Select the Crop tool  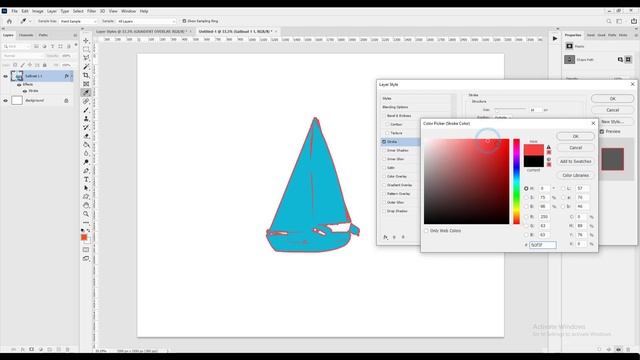[x=86, y=76]
